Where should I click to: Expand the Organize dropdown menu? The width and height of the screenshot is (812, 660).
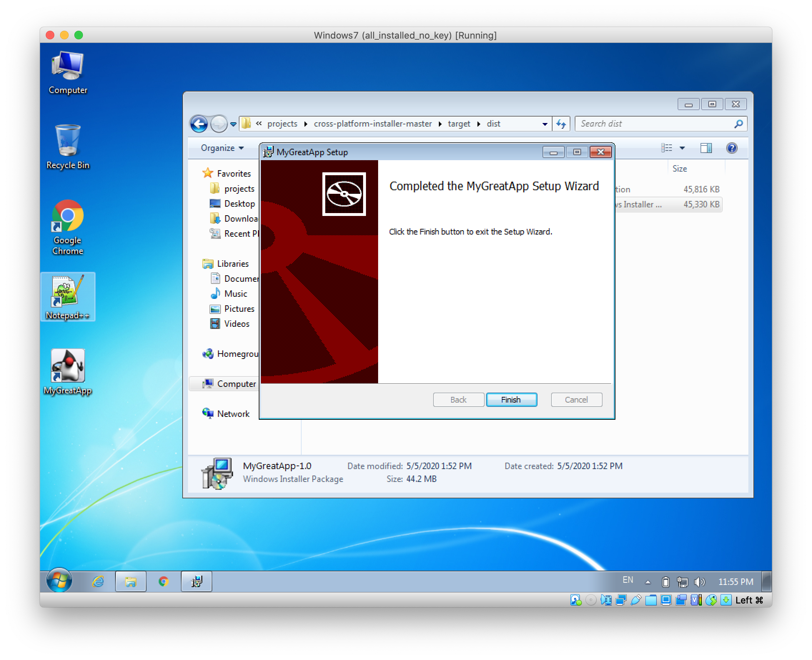point(222,148)
